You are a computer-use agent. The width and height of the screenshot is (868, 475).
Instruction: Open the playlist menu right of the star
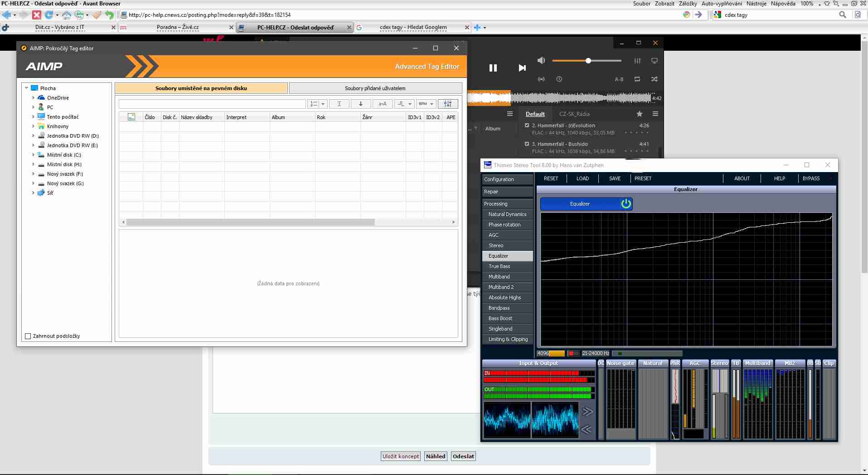[655, 114]
